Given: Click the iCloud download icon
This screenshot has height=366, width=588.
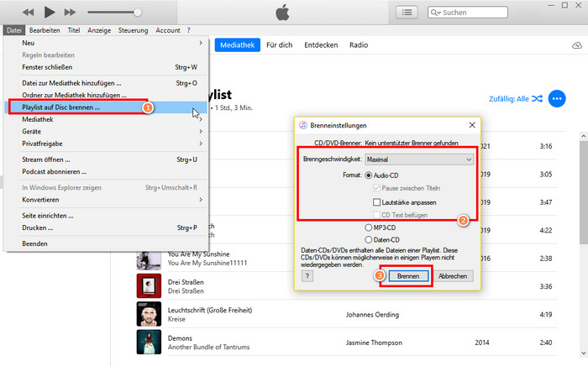Looking at the screenshot, I should coord(577,45).
